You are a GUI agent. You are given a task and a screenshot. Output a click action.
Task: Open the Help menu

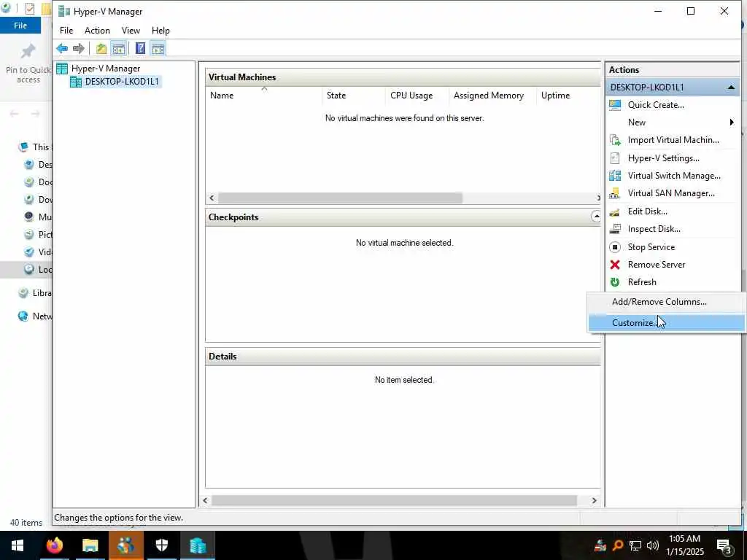pos(160,31)
